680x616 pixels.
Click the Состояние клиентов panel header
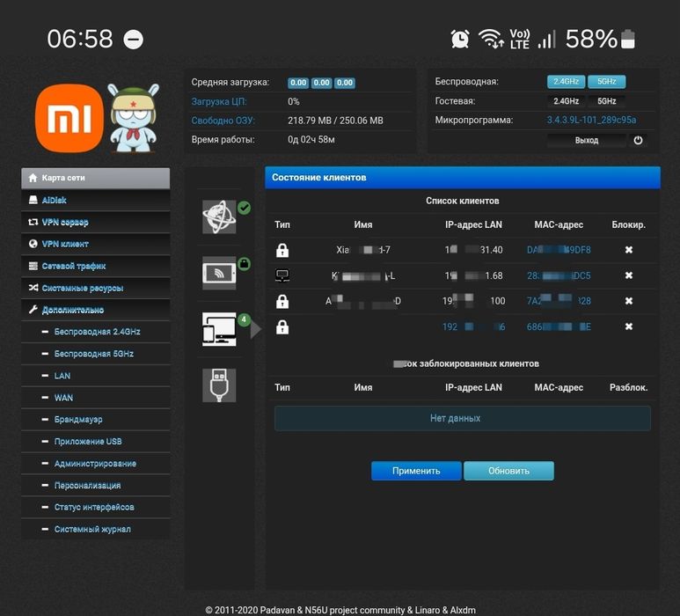point(463,178)
